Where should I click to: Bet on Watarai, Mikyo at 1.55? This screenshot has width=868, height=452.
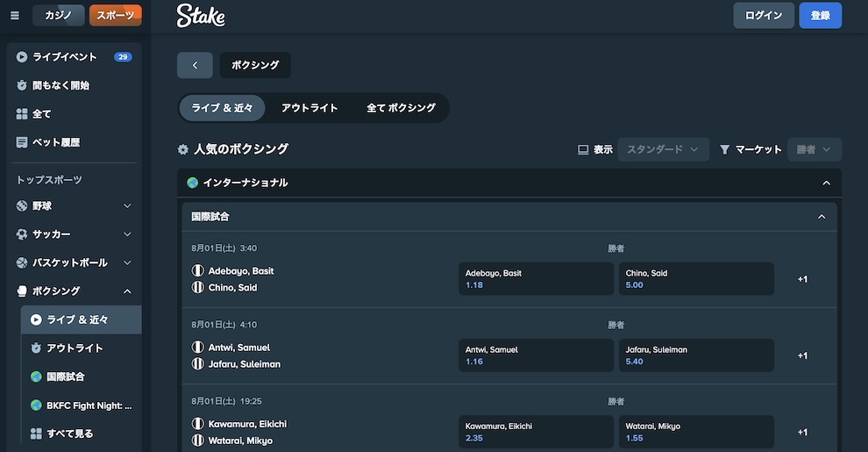[x=696, y=432]
